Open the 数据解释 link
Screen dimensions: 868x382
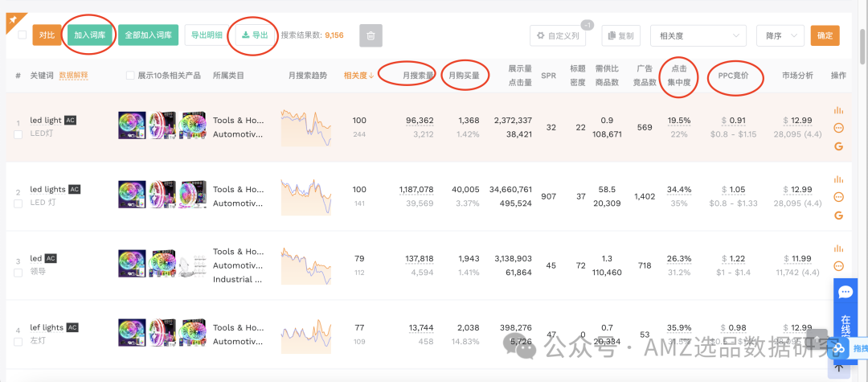pyautogui.click(x=74, y=76)
